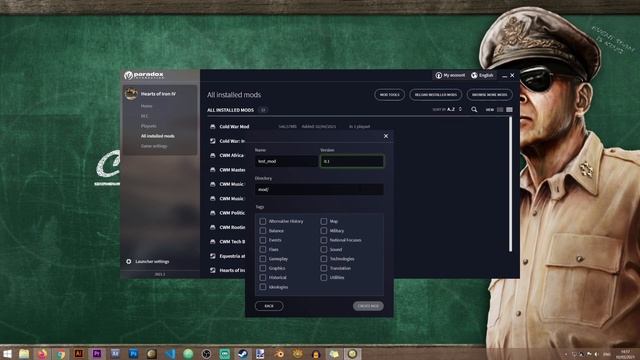
Task: Open Blender from the taskbar
Action: [x=279, y=354]
